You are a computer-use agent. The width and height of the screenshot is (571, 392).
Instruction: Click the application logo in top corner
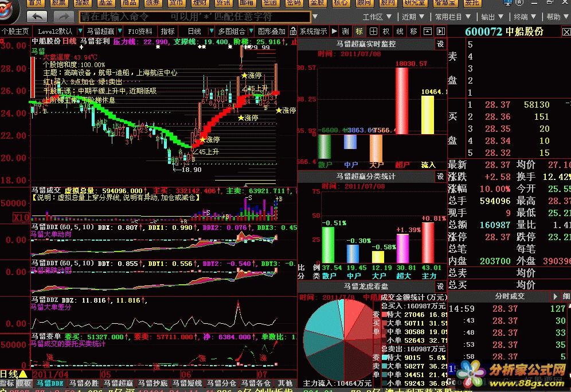(9, 10)
